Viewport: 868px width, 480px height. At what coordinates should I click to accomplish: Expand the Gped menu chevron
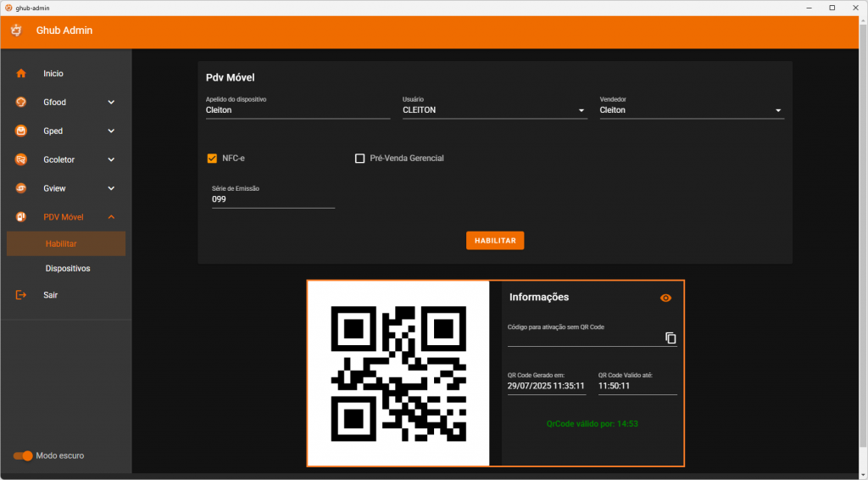click(111, 131)
